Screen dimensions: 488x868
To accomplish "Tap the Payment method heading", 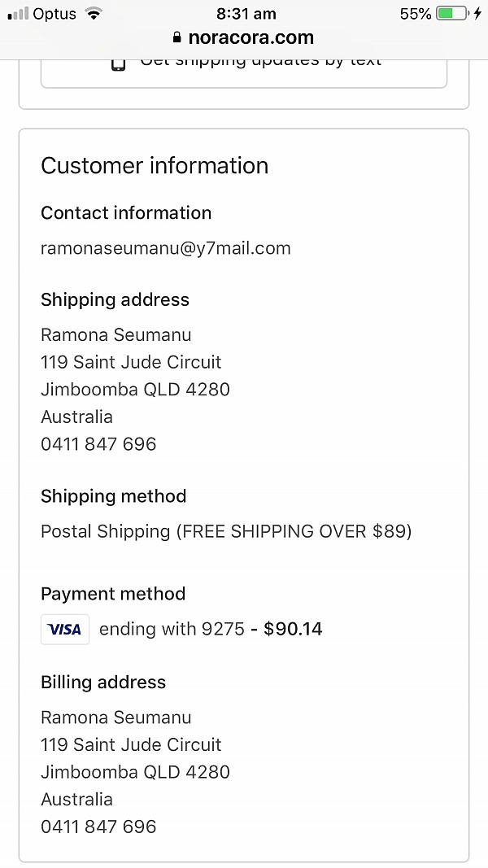I will click(113, 594).
